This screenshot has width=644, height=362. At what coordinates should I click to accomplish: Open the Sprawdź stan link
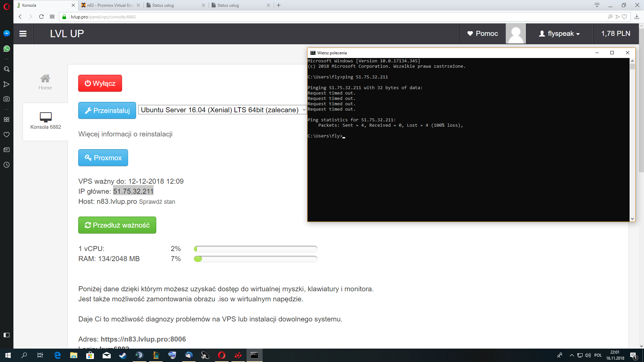pos(157,202)
